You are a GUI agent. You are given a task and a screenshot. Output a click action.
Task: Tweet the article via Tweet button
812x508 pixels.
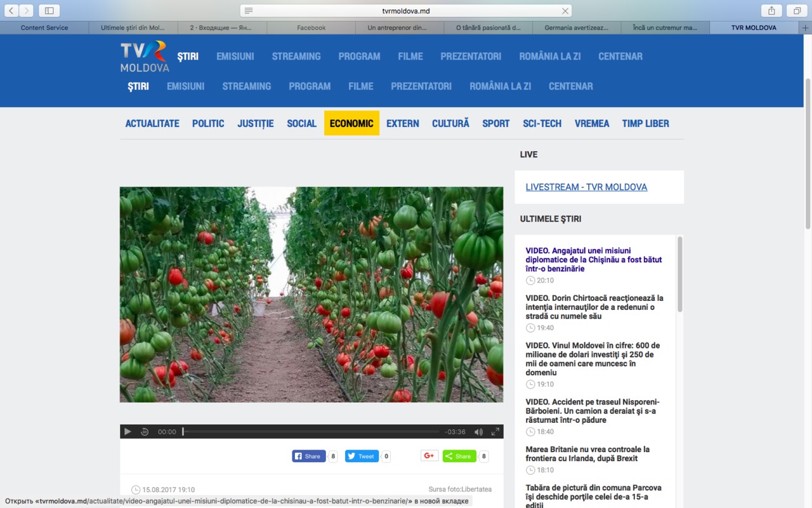[x=362, y=456]
